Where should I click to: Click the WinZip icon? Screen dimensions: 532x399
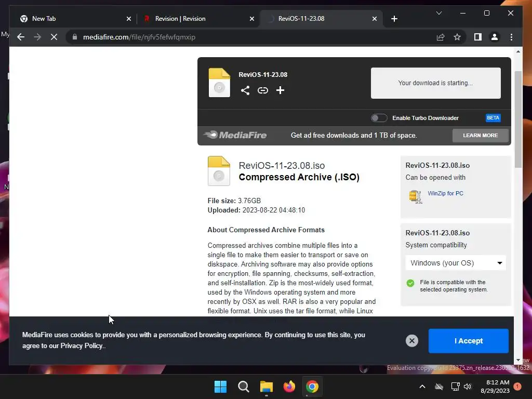tap(415, 196)
